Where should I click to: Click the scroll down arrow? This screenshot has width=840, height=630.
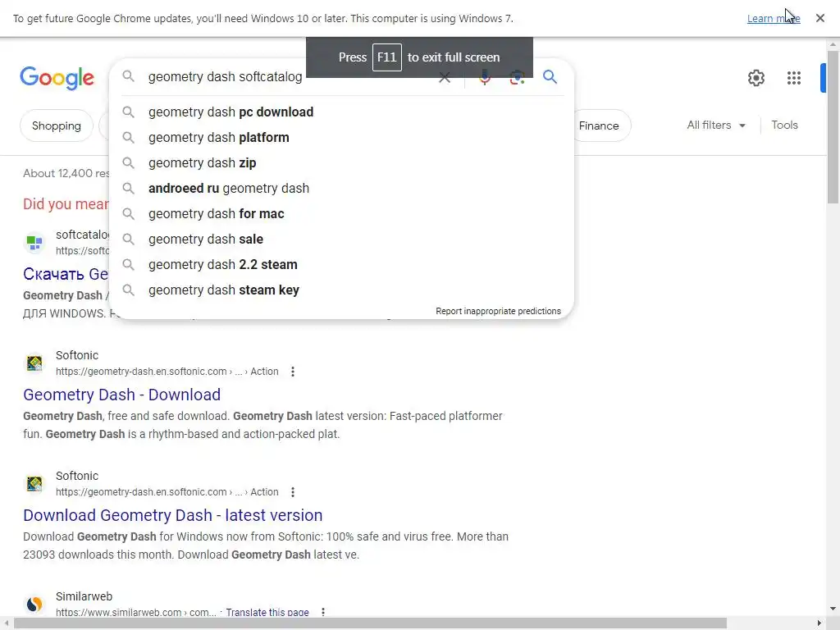coord(833,609)
